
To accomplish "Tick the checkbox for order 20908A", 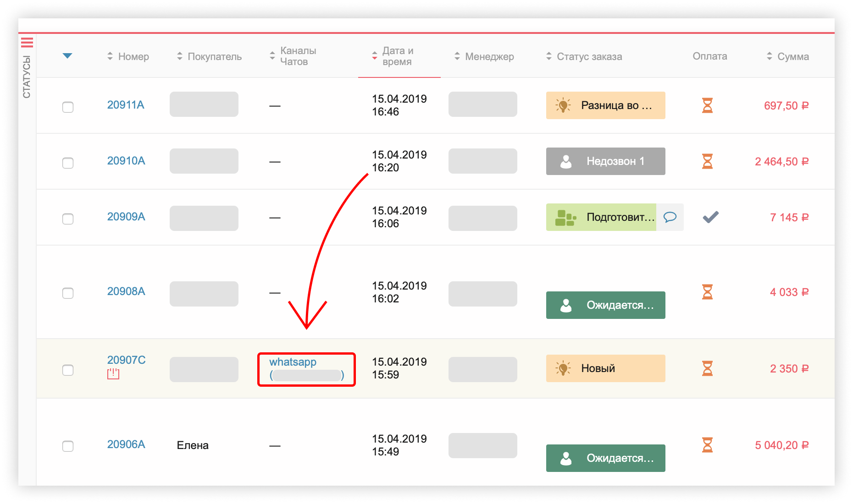I will tap(68, 293).
